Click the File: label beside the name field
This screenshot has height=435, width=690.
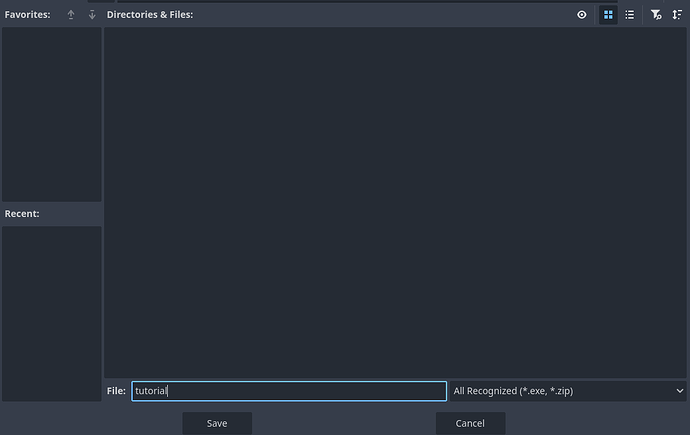tap(116, 391)
